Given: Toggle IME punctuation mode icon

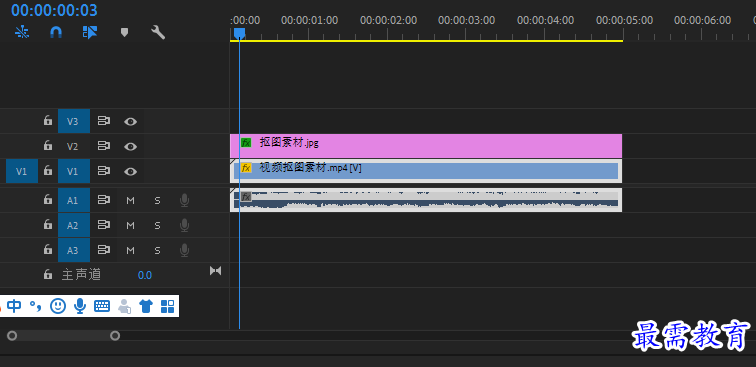Looking at the screenshot, I should 36,306.
